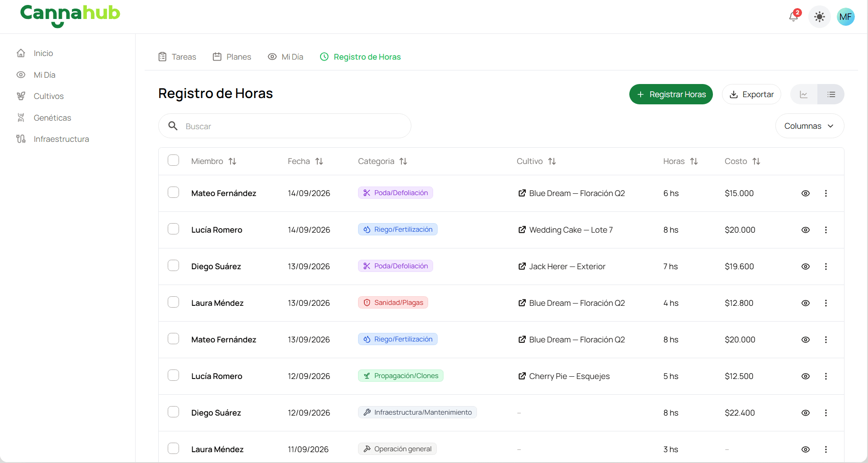The width and height of the screenshot is (868, 463).
Task: Click the Cannahub logo
Action: [70, 16]
